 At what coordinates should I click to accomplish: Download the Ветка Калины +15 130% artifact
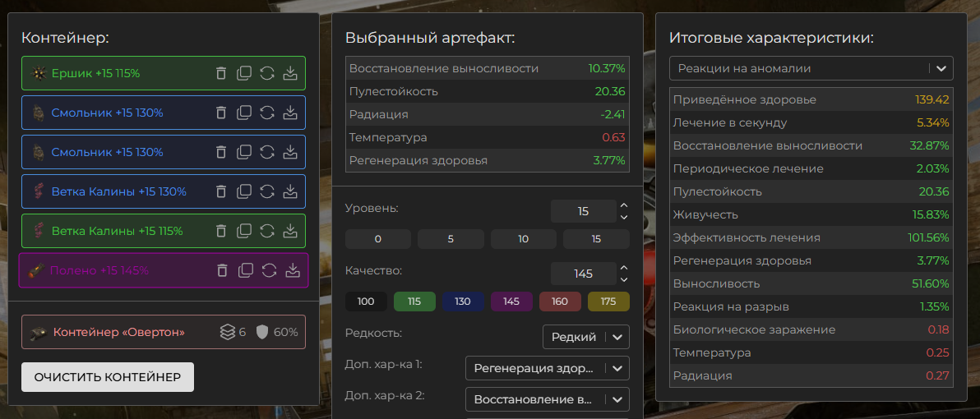(290, 191)
